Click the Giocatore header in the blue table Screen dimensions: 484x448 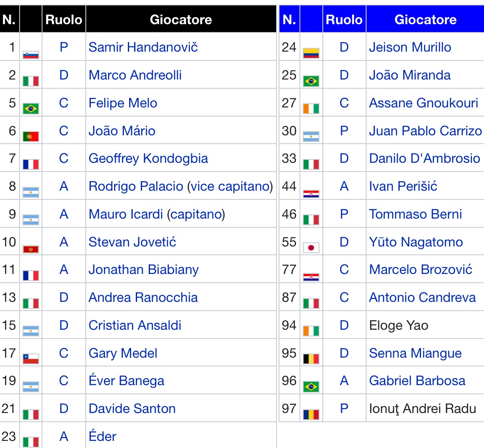pyautogui.click(x=425, y=20)
